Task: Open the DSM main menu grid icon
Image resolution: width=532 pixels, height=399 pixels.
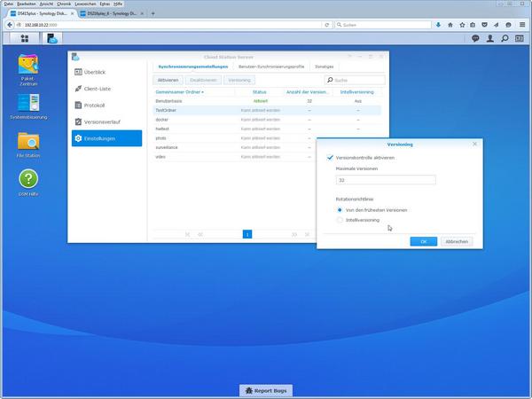Action: pyautogui.click(x=25, y=39)
